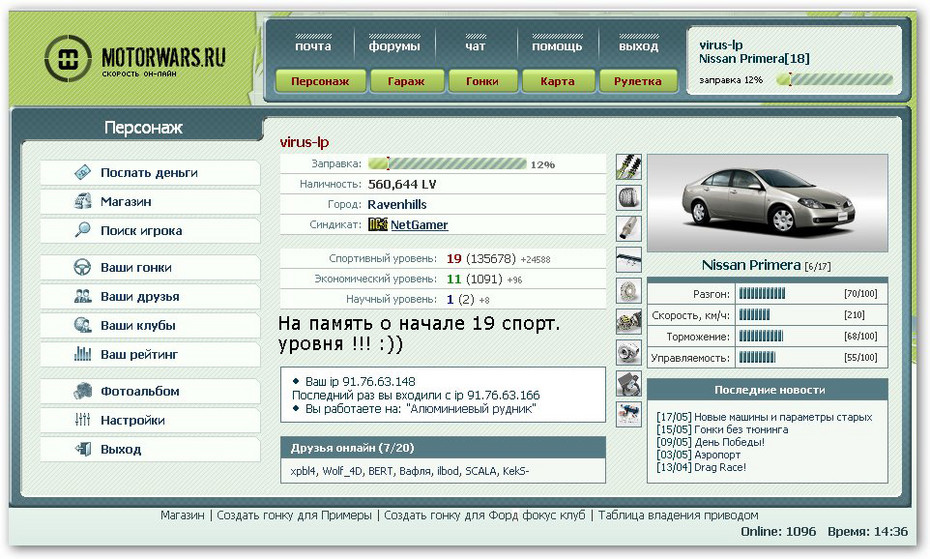Click friend xpbl4 in online list
The image size is (930, 559).
(303, 471)
